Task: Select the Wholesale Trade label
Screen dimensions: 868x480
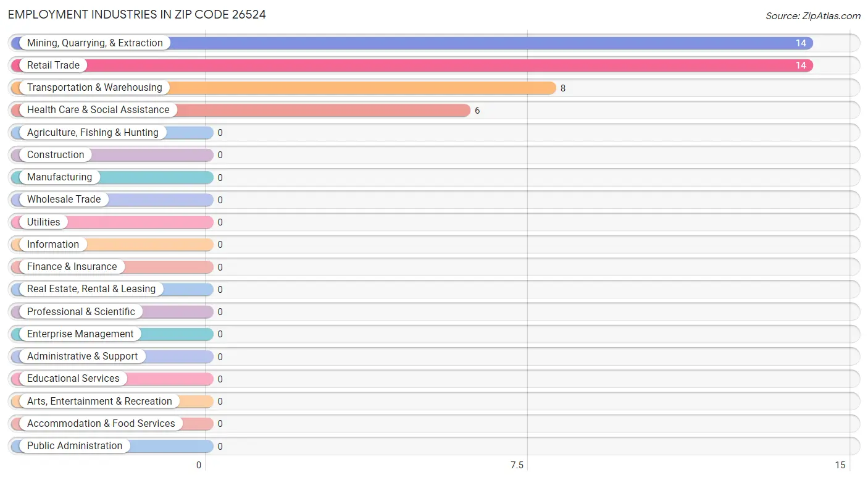Action: 64,200
